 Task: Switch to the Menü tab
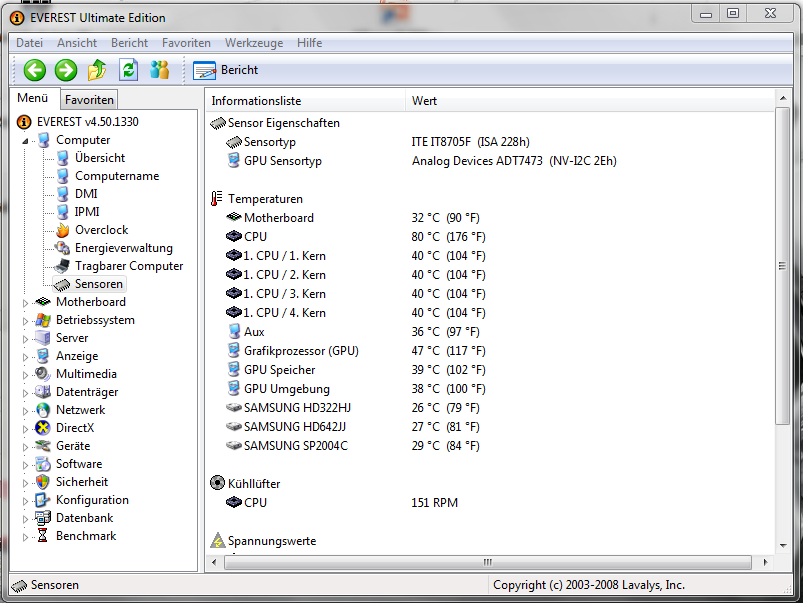tap(32, 98)
